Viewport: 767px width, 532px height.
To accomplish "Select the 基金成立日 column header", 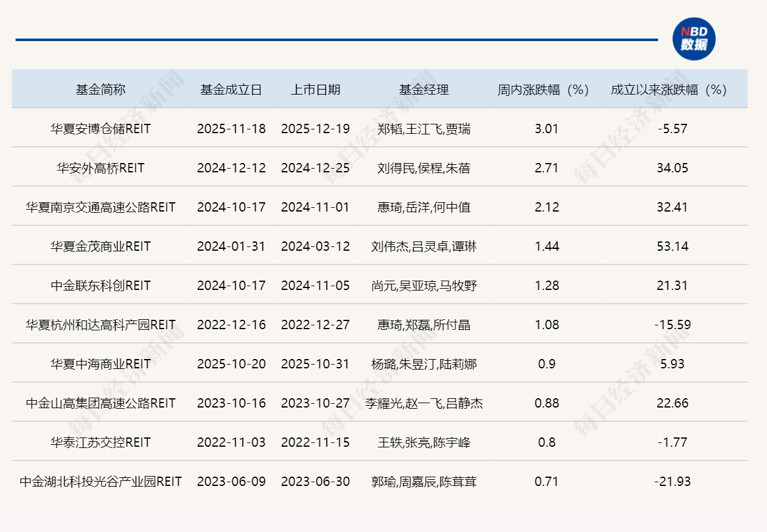I will (x=231, y=90).
